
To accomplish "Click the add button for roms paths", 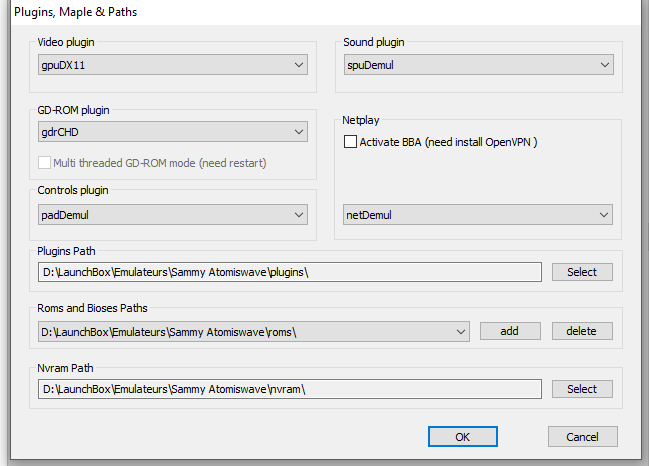I will [510, 331].
